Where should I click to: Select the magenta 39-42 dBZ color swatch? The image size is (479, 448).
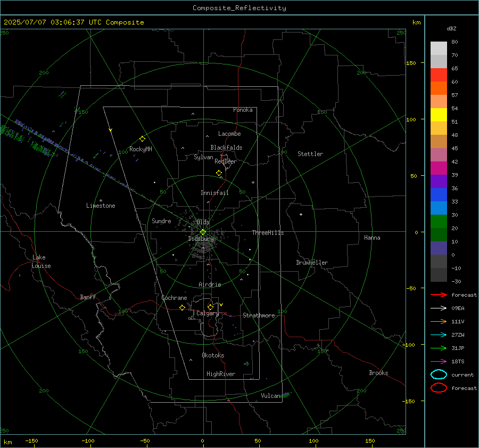coord(439,168)
